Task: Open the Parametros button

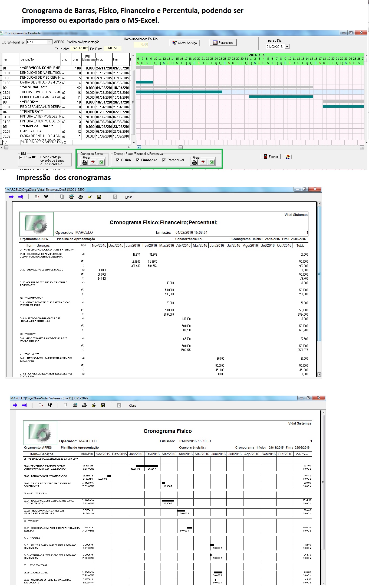Action: coord(223,43)
